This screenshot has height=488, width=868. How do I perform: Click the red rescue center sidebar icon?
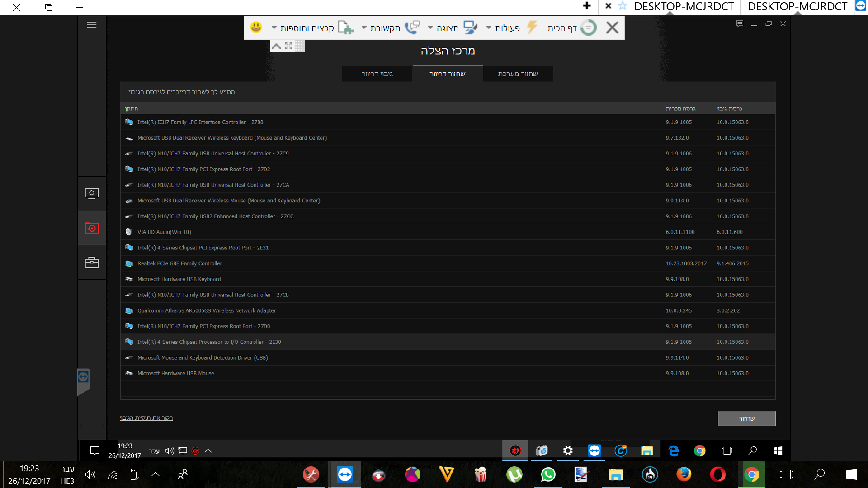point(92,228)
